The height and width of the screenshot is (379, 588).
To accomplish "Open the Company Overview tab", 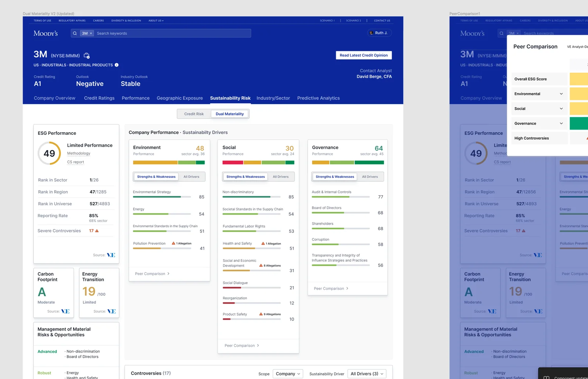I will pyautogui.click(x=54, y=98).
